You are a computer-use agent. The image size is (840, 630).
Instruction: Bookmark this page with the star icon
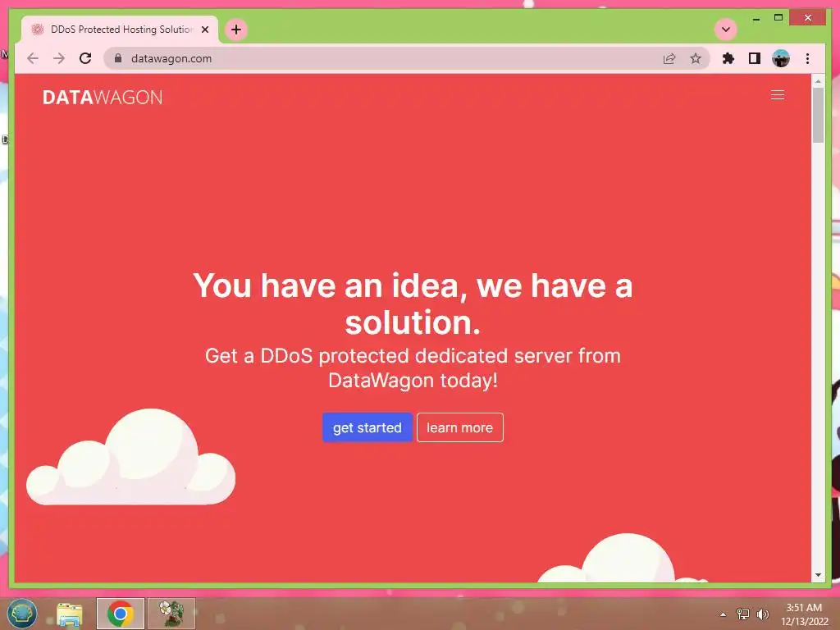(x=696, y=58)
